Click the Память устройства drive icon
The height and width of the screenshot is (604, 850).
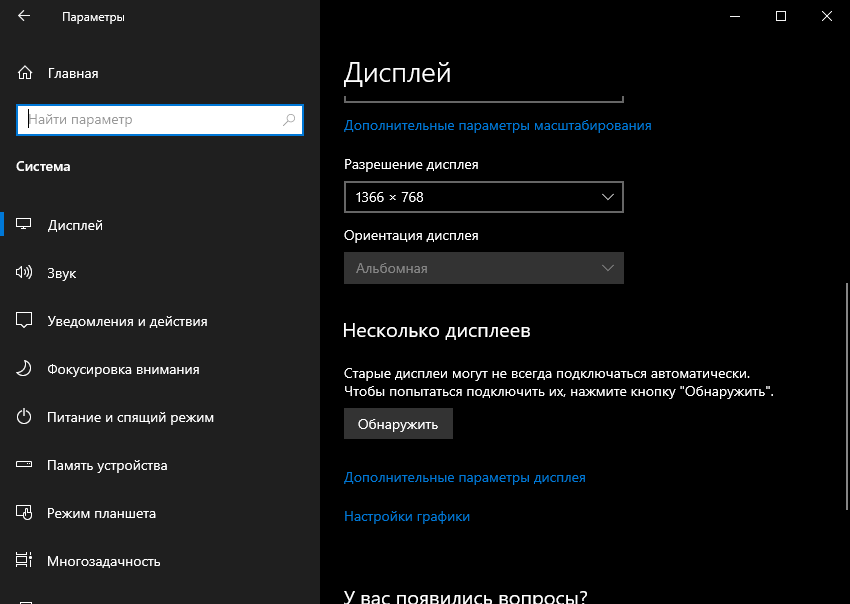point(24,465)
